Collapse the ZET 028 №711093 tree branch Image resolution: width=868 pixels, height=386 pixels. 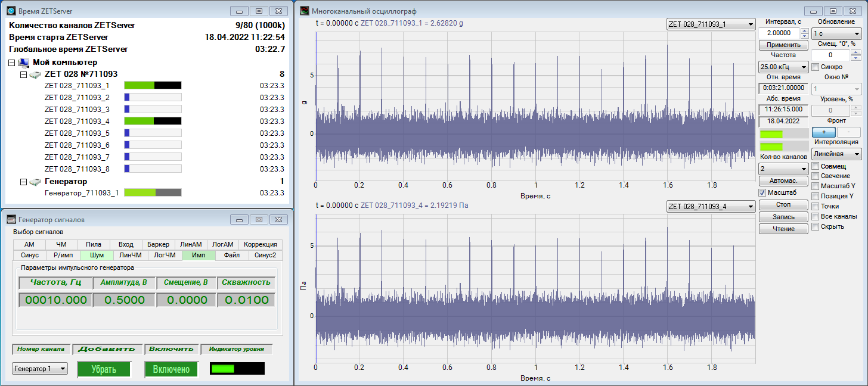click(24, 74)
